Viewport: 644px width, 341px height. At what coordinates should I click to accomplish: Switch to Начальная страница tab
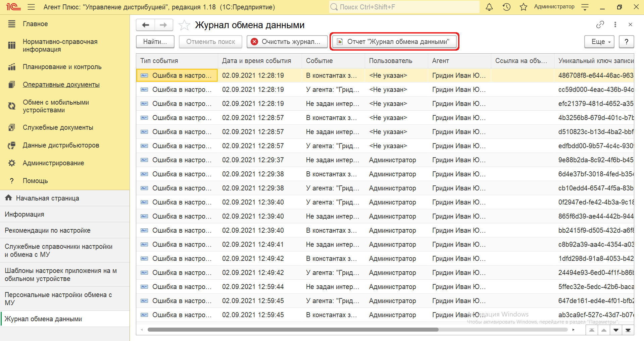click(x=47, y=198)
